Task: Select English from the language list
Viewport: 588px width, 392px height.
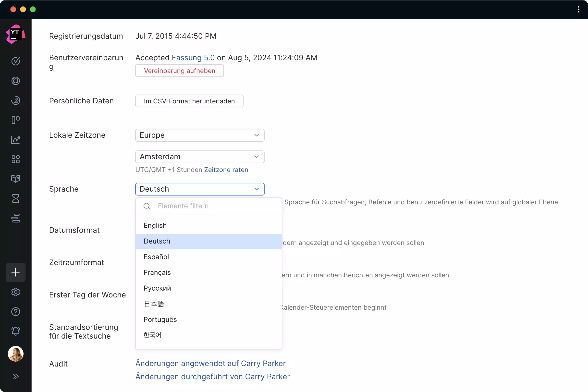Action: tap(155, 225)
